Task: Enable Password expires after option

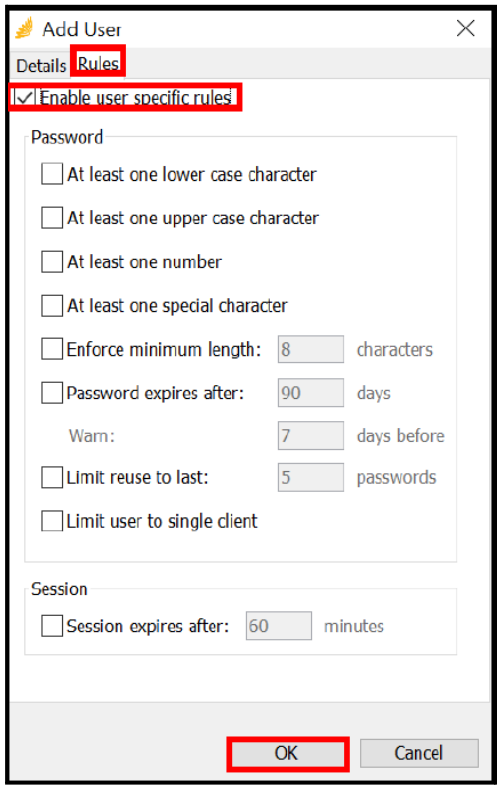Action: pos(52,392)
